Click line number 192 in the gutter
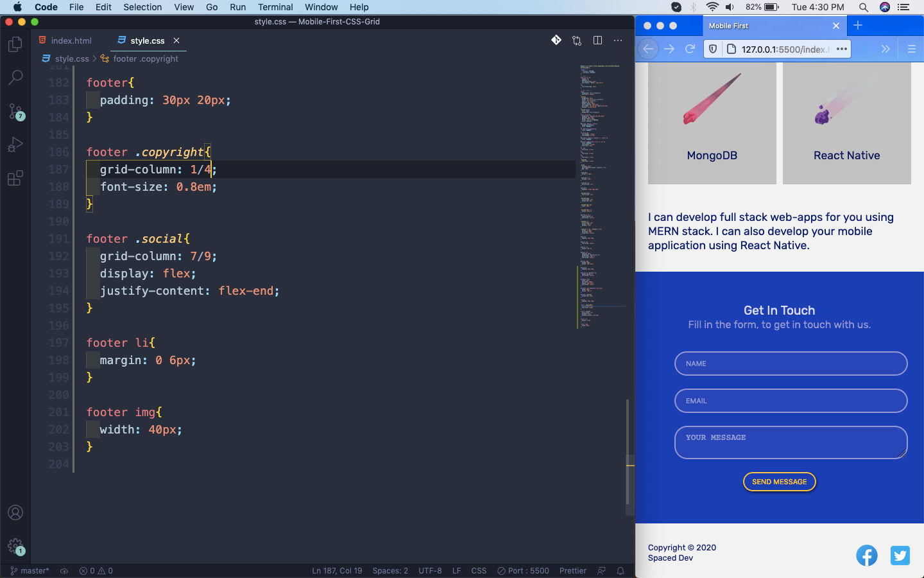Viewport: 924px width, 578px height. coord(58,256)
